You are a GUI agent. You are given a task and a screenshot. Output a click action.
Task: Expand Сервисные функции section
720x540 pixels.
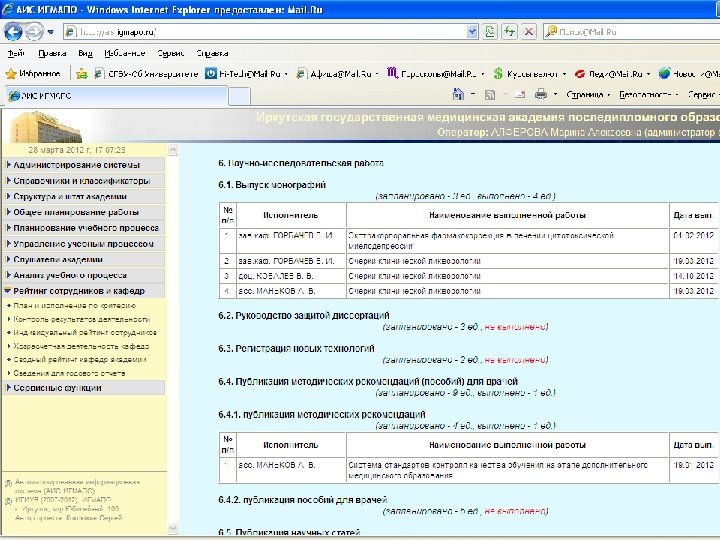(84, 388)
